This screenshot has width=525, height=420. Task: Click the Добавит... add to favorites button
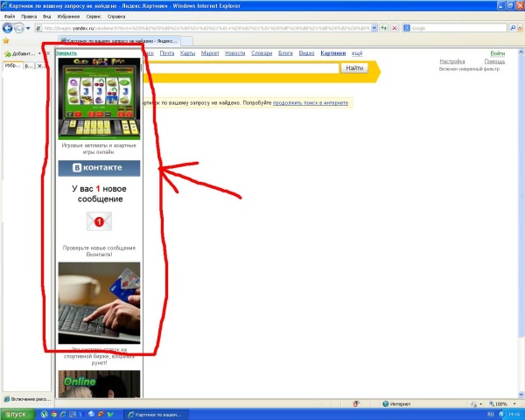[x=20, y=53]
